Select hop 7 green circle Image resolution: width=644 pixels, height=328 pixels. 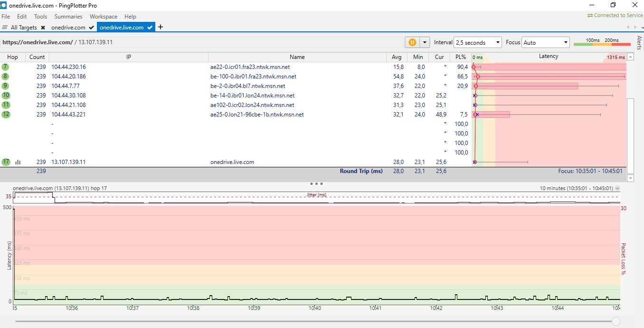tap(5, 67)
